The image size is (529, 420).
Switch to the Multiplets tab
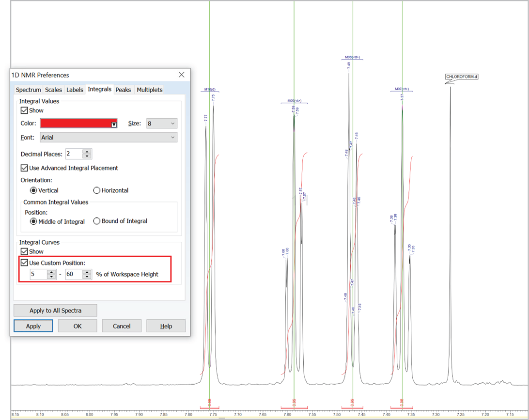(x=149, y=90)
